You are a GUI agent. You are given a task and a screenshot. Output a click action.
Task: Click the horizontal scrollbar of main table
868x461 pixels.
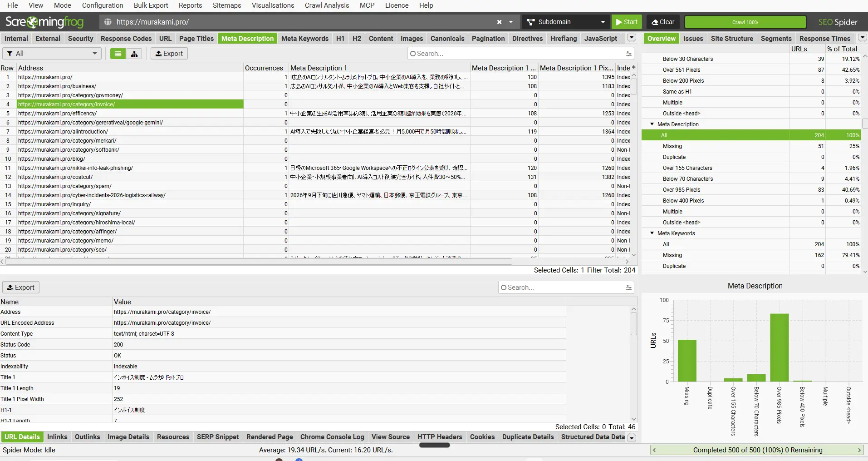coord(259,262)
